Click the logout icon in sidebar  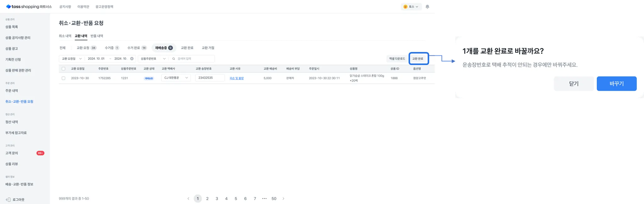tap(8, 200)
